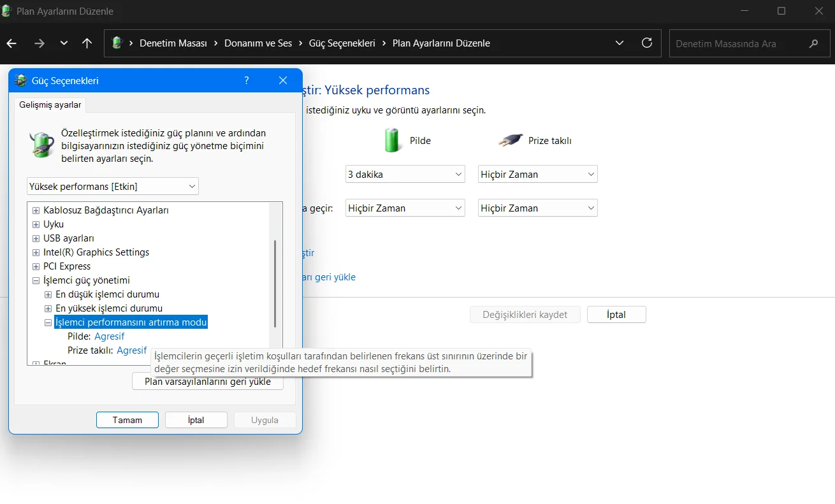The height and width of the screenshot is (504, 835).
Task: Click the search magnifier icon
Action: click(813, 44)
